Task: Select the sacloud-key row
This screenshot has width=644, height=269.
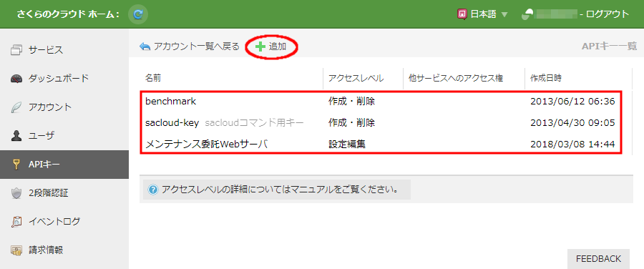Action: [381, 123]
